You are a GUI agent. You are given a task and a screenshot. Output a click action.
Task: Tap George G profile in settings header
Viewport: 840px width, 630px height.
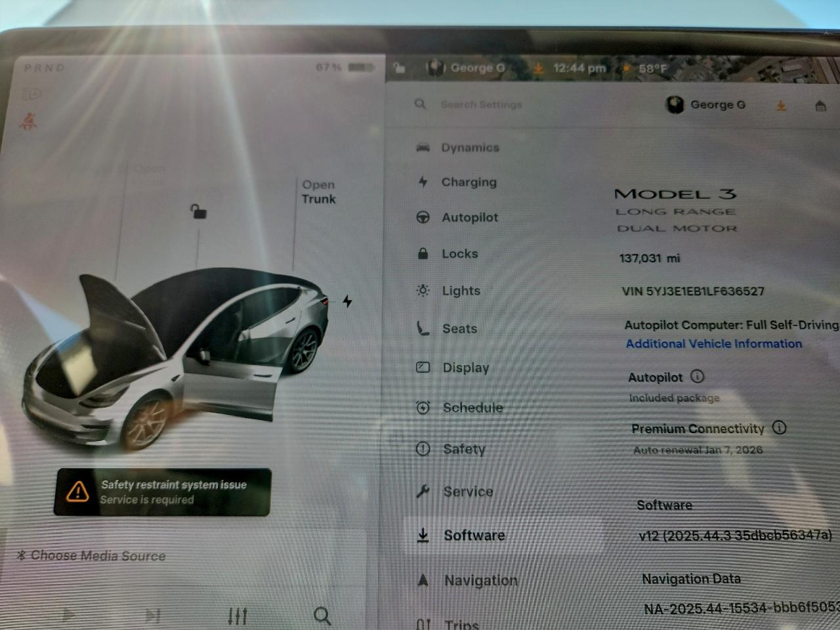click(x=706, y=104)
